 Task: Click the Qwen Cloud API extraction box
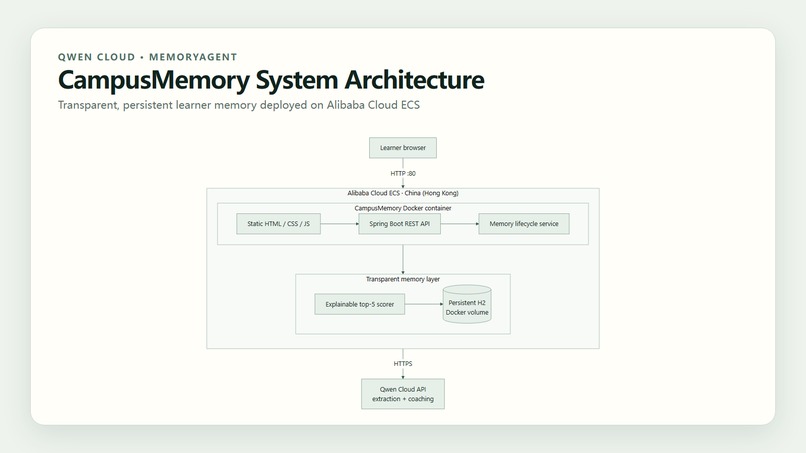(x=402, y=394)
